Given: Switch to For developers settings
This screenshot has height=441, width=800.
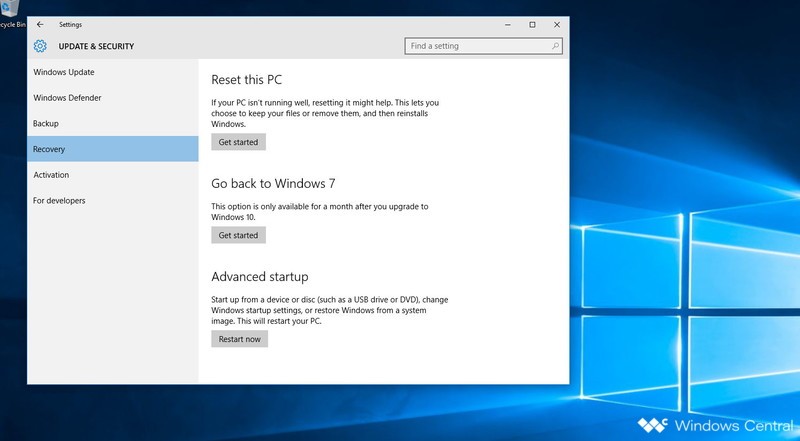Looking at the screenshot, I should pyautogui.click(x=113, y=200).
